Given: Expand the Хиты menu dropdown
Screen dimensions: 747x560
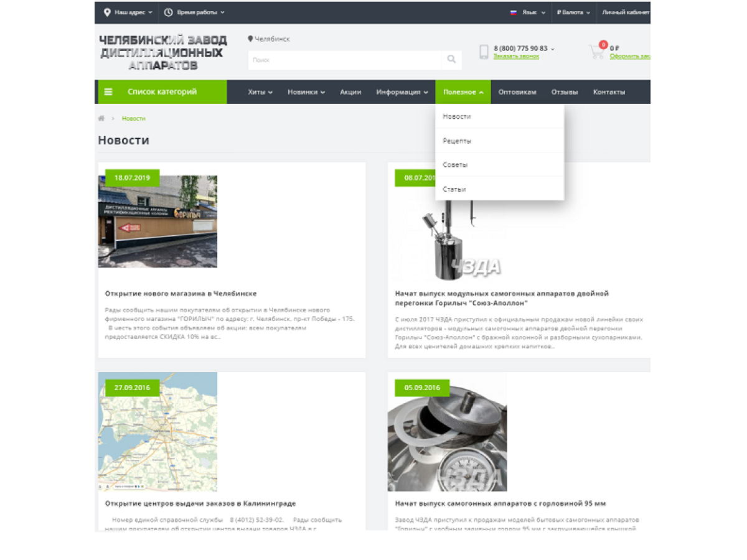Looking at the screenshot, I should pyautogui.click(x=260, y=92).
